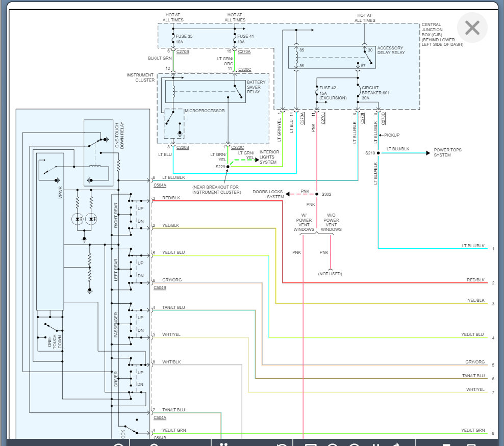Click the S219 splice point
504x446 pixels.
click(379, 152)
